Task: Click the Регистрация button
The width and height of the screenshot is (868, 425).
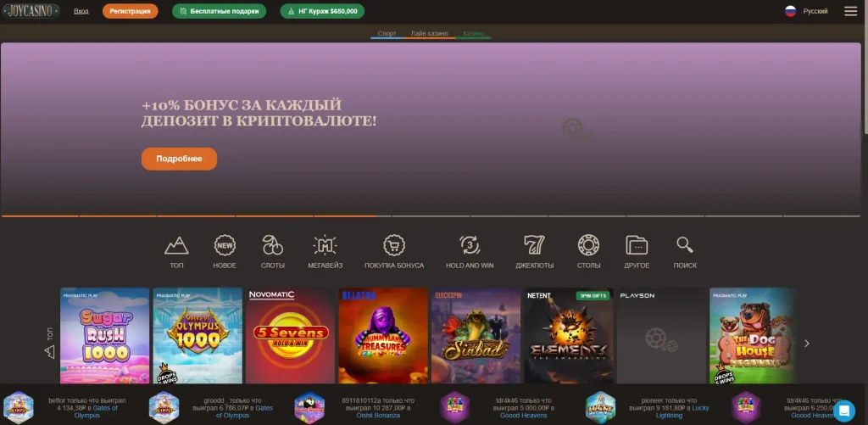Action: point(130,11)
